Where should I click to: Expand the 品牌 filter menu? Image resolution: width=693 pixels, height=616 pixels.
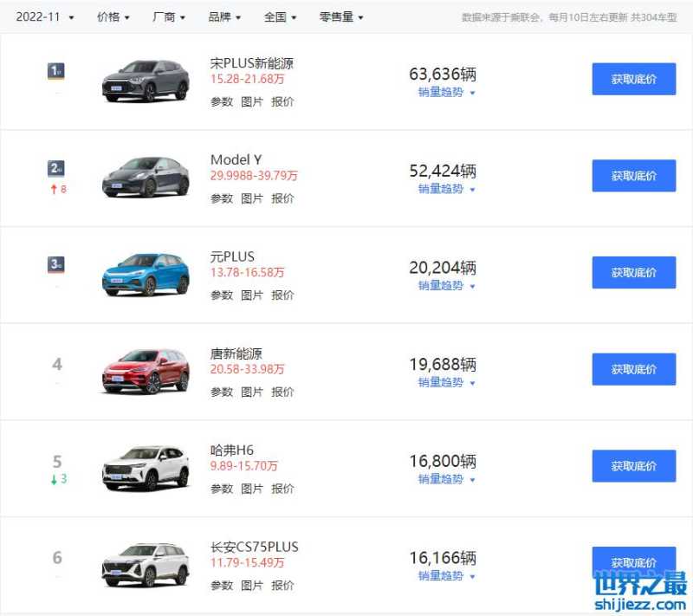tap(224, 17)
